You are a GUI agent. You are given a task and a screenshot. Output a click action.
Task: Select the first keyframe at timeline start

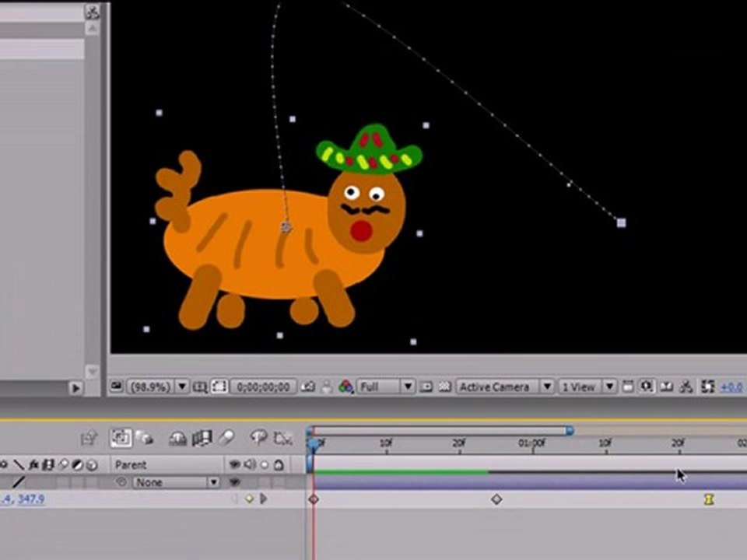314,499
